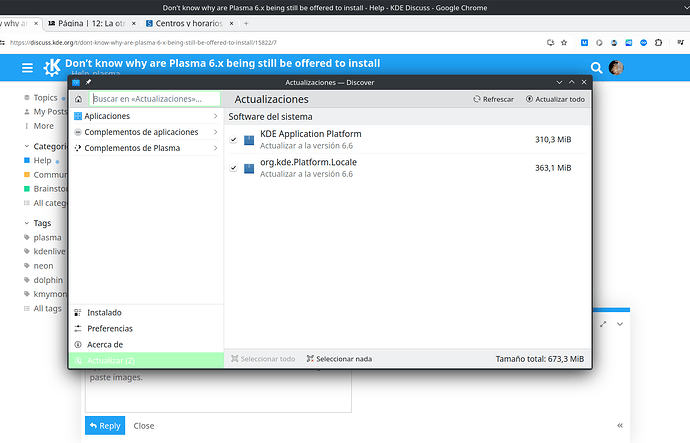
Task: Expand More in Discuss sidebar
Action: point(39,126)
